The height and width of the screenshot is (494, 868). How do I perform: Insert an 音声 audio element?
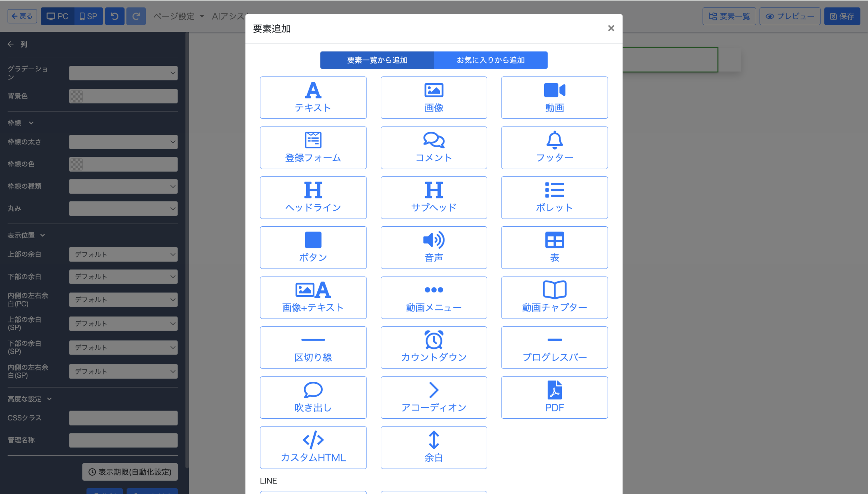[433, 247]
